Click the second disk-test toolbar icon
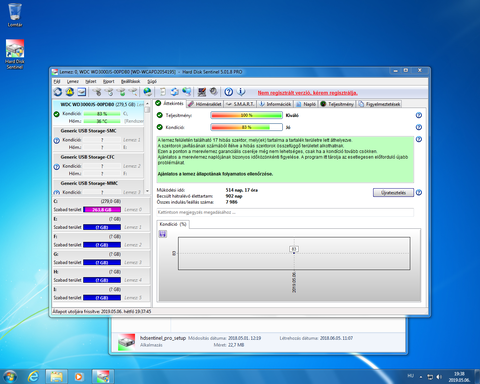Screen dimensions: 480x384 [109, 92]
